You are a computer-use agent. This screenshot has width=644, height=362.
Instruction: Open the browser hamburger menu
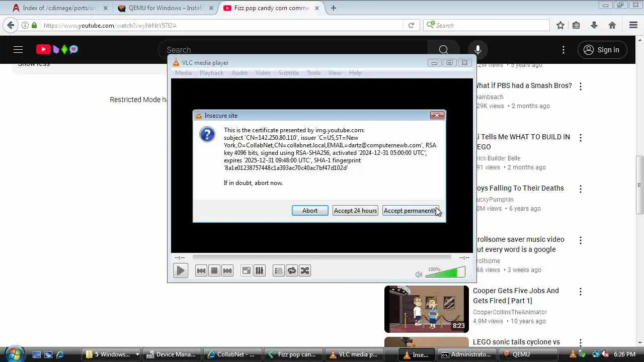click(x=633, y=25)
